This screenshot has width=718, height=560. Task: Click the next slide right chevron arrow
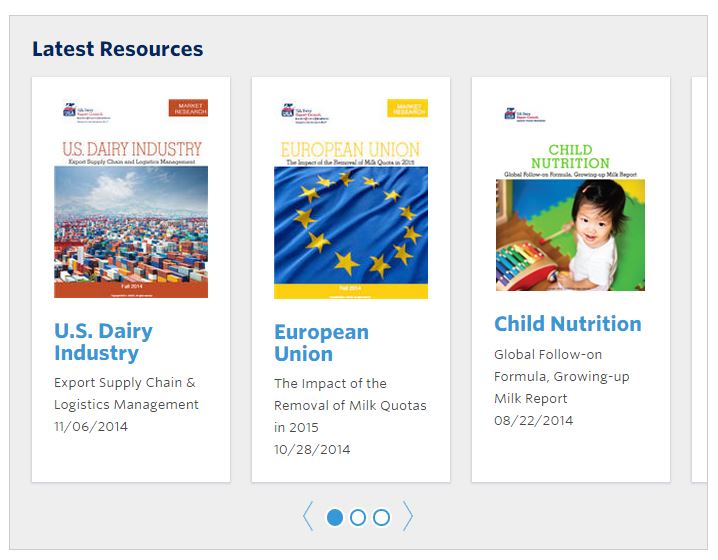408,516
